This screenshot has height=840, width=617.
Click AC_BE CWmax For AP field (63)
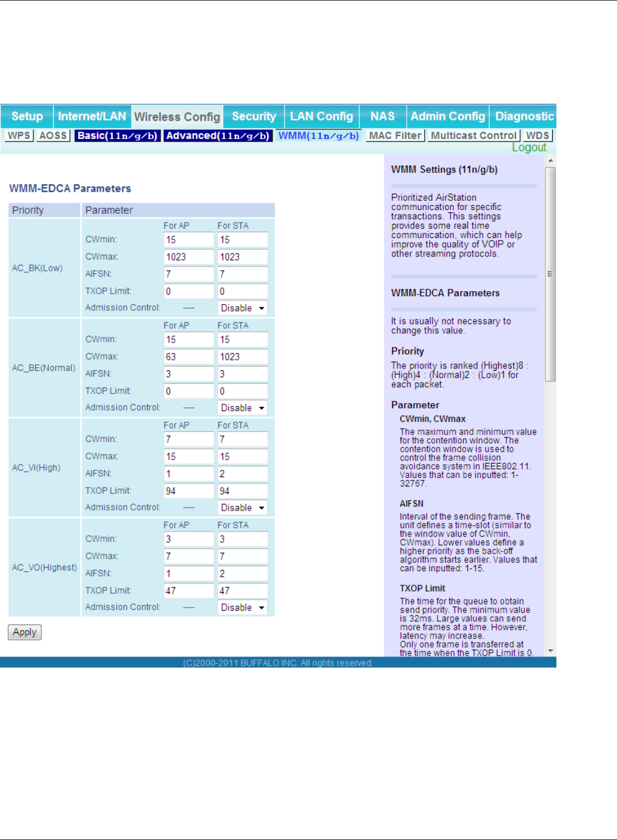pos(189,357)
